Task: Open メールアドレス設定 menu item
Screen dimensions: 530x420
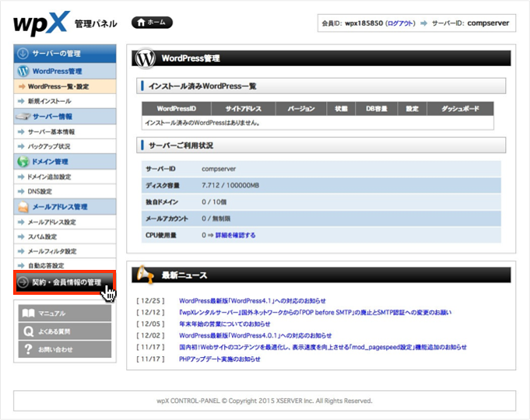Action: (65, 222)
